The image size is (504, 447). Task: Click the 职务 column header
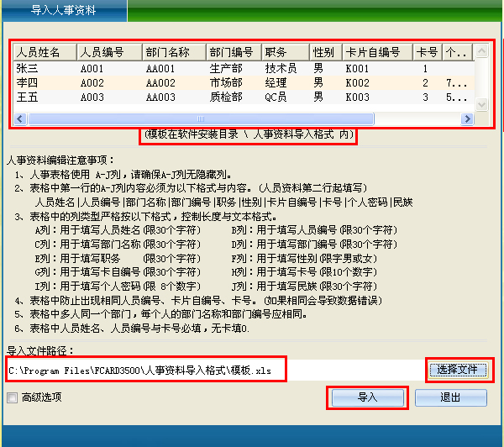coord(286,52)
